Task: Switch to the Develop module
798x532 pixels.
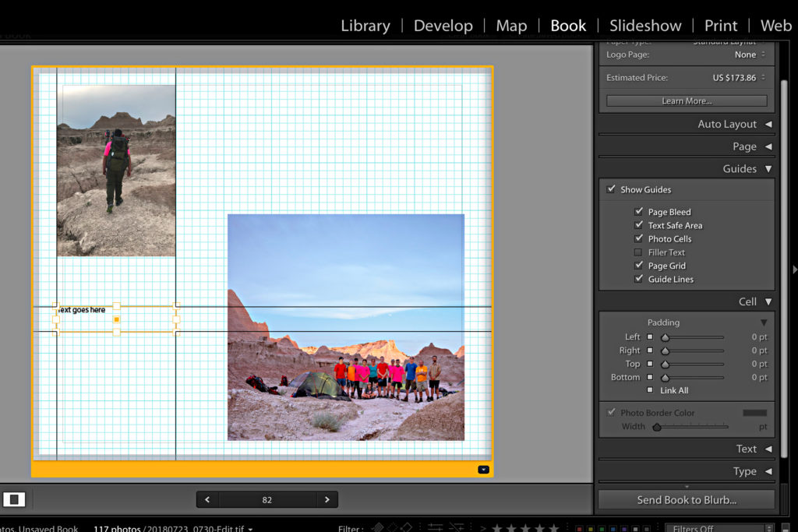Action: [x=443, y=26]
